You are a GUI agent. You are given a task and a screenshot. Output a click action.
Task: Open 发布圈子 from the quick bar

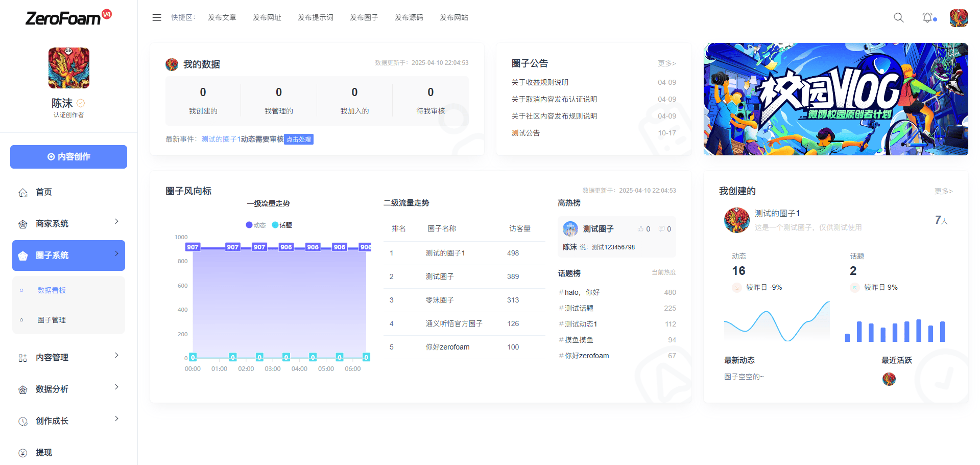363,17
